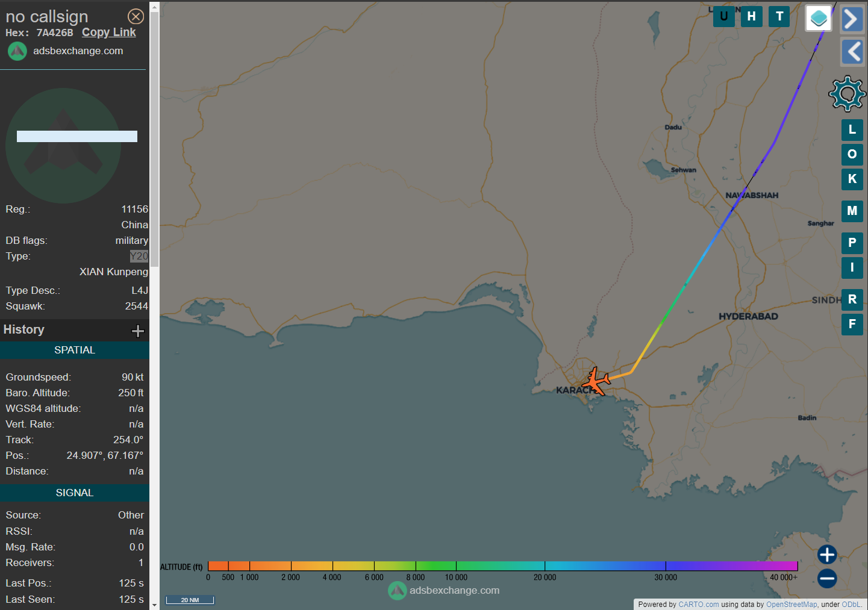Click the 20 NM scale indicator
This screenshot has width=868, height=610.
coord(190,600)
